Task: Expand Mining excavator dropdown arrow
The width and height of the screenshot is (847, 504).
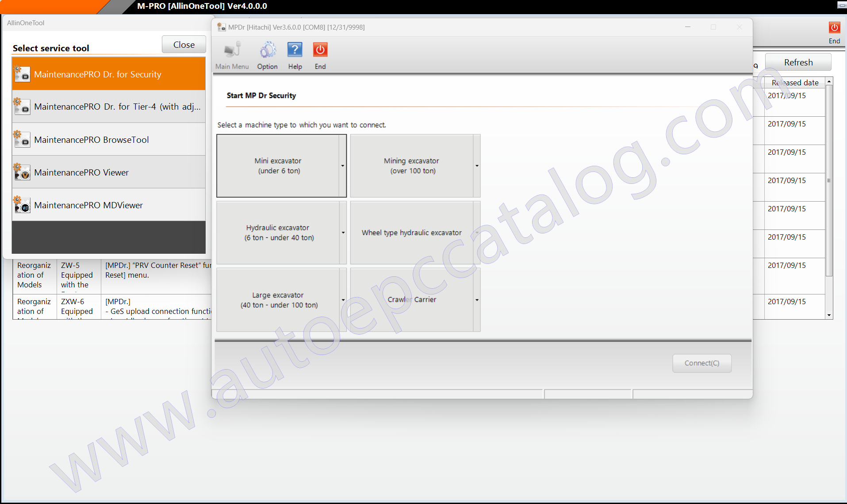Action: click(477, 166)
